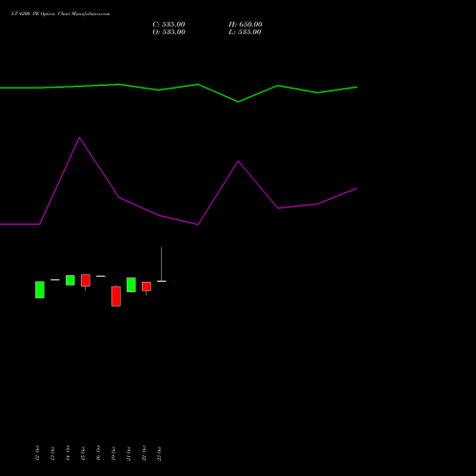Click the open value 'O: 535.00'
Screen dimensions: 476x476
[169, 32]
